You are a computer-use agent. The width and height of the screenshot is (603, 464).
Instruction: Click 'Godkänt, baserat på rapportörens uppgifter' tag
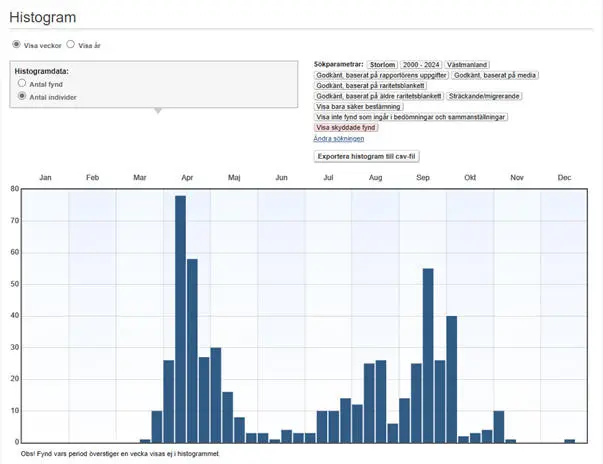click(380, 75)
